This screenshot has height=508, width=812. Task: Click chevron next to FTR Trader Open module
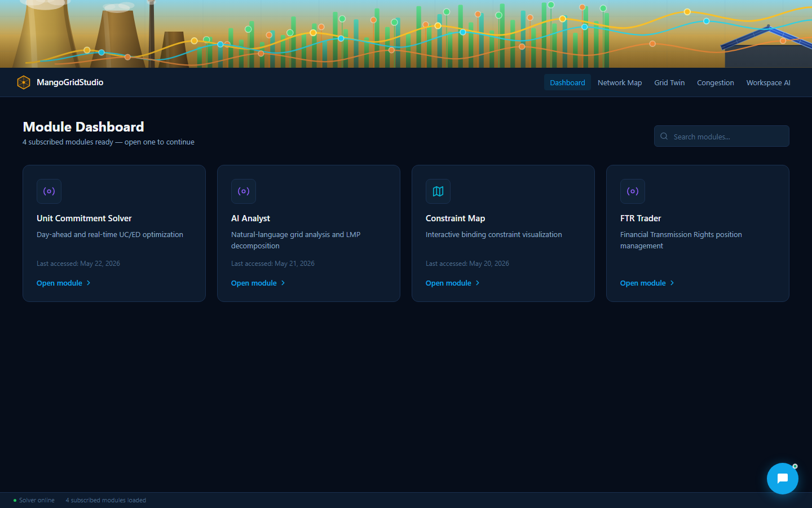click(672, 283)
